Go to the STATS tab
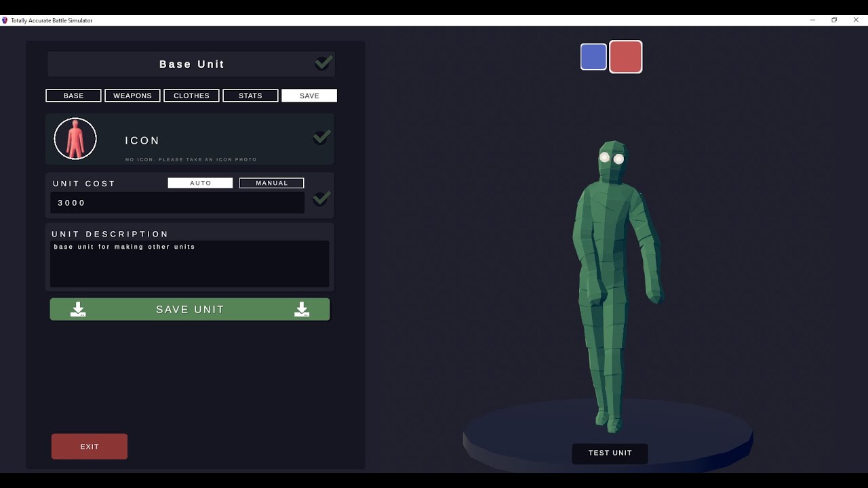The image size is (868, 488). coord(250,96)
